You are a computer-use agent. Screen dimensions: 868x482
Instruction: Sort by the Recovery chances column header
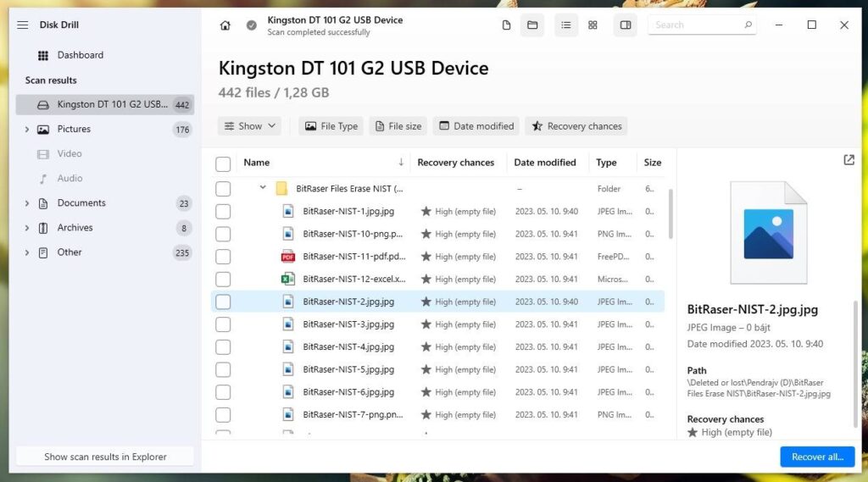point(455,162)
